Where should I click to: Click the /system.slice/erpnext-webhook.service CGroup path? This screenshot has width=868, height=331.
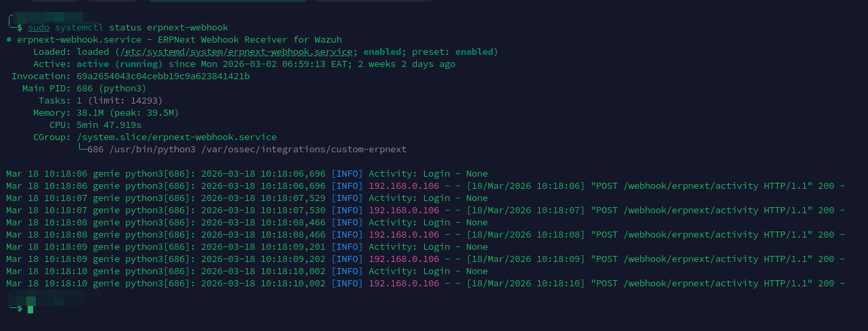[x=177, y=137]
